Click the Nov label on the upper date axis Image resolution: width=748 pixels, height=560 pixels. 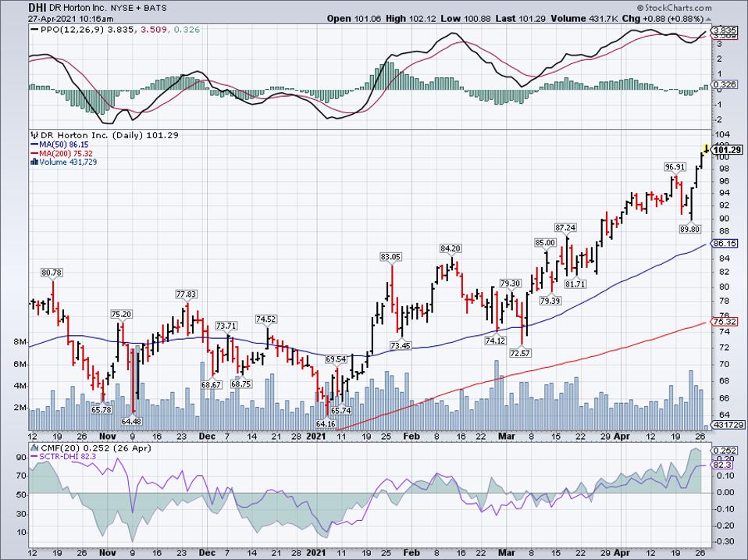pos(108,436)
